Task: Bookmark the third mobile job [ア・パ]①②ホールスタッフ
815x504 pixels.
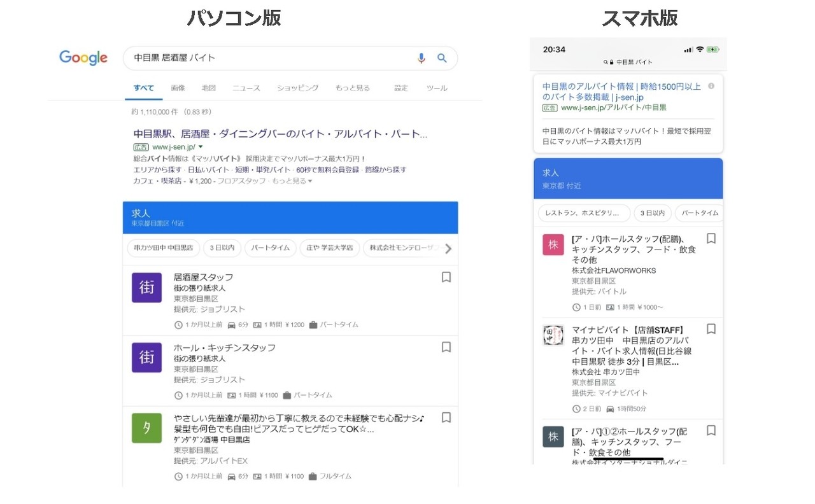Action: (x=711, y=431)
